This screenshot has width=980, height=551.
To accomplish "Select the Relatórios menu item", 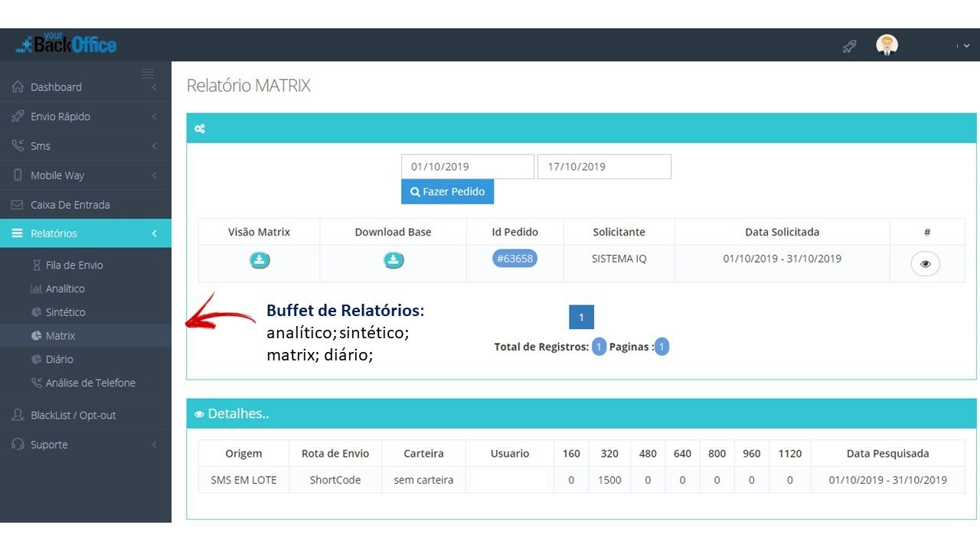I will click(86, 233).
